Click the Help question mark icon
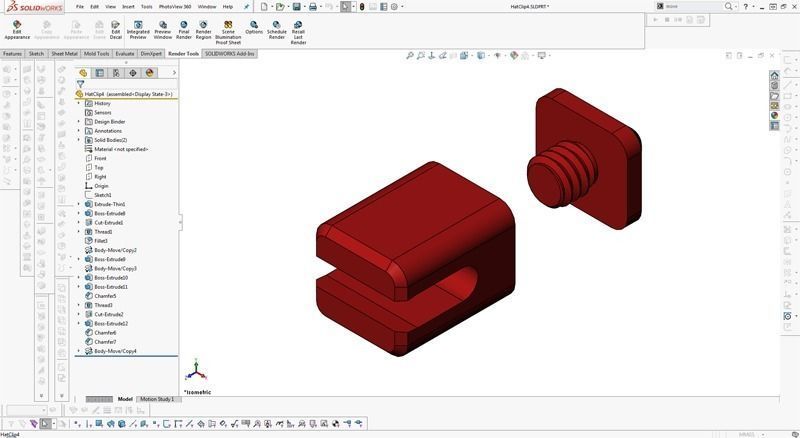This screenshot has width=800, height=438. 745,7
